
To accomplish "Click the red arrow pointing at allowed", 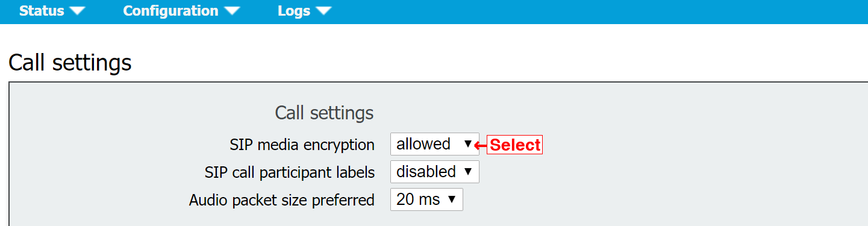I will click(x=481, y=145).
